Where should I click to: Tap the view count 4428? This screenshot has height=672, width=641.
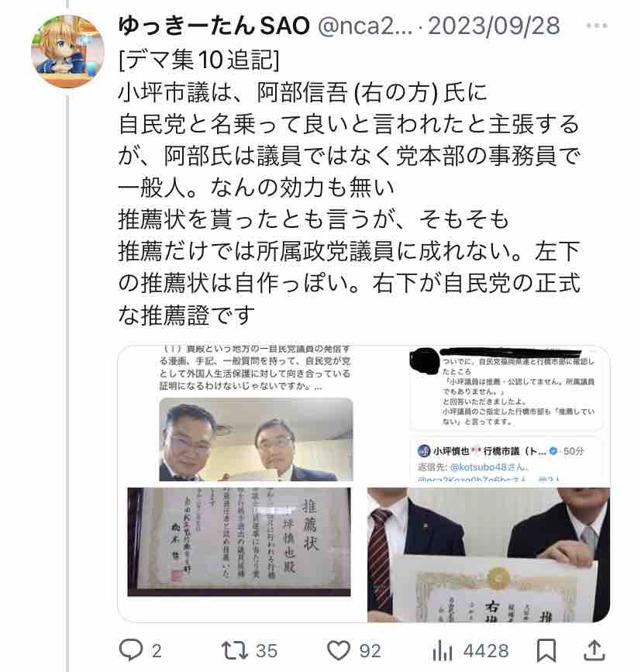point(486,651)
